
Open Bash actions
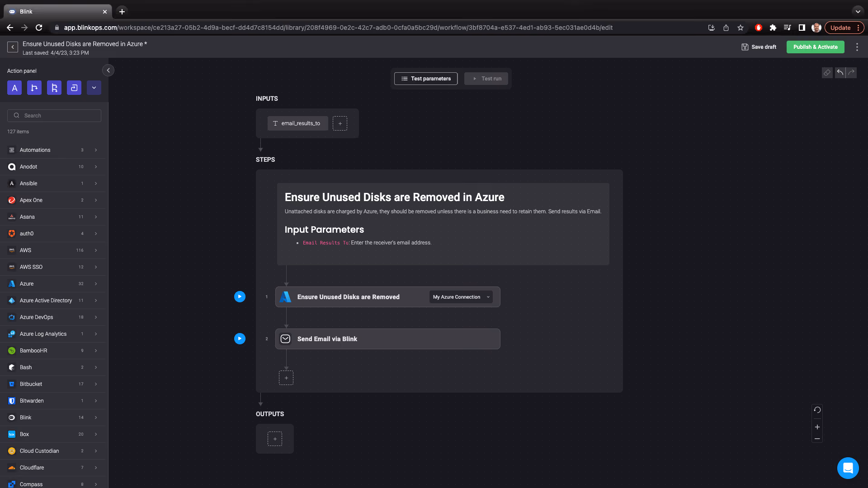(x=52, y=367)
